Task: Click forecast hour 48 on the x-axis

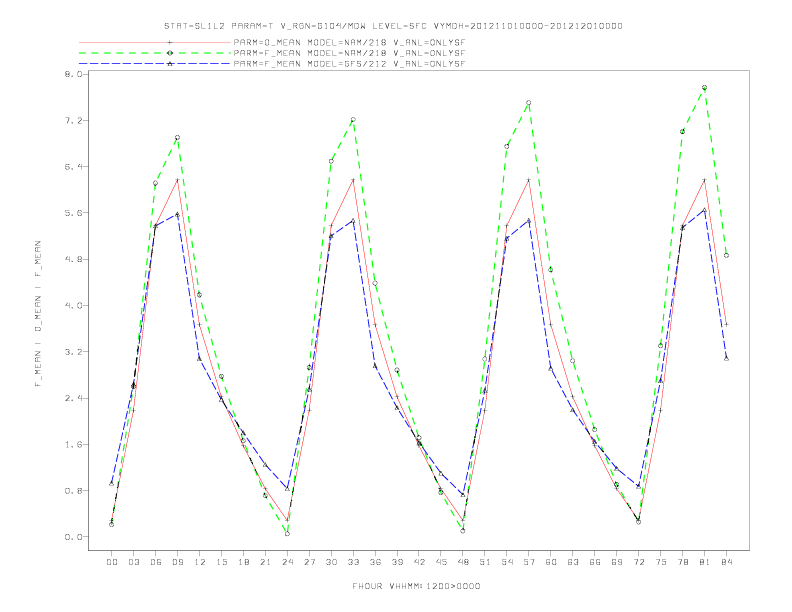Action: pyautogui.click(x=463, y=562)
